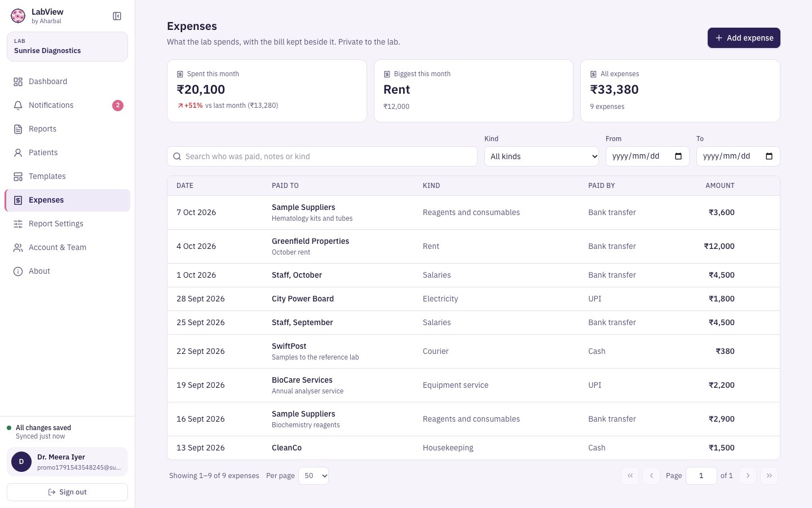The width and height of the screenshot is (812, 508).
Task: Click the ₹12,000 amount cell
Action: 719,247
